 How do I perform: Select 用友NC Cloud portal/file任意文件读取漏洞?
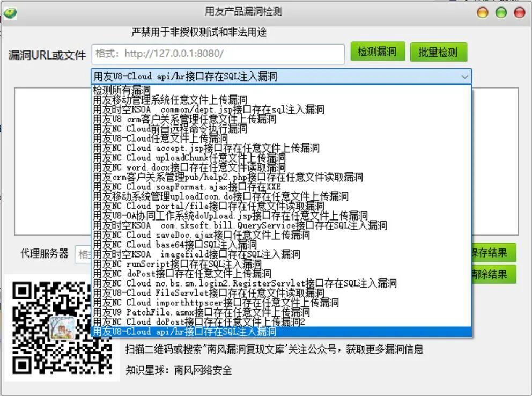[x=281, y=206]
